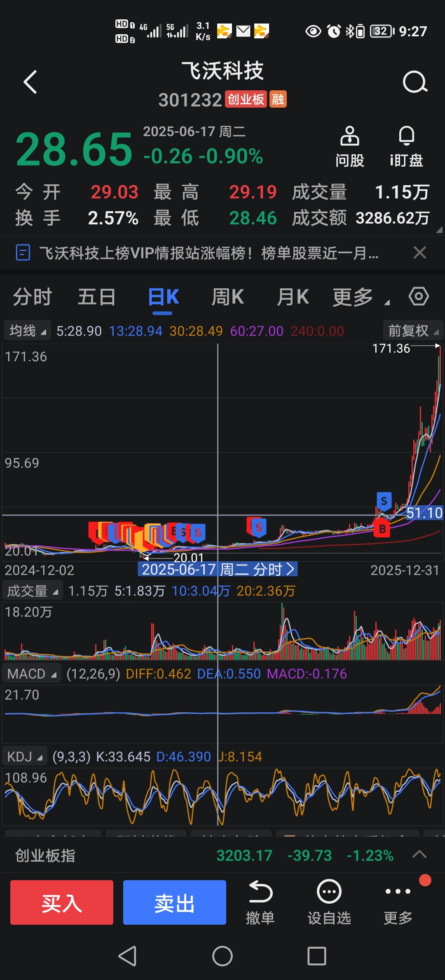Tap the volume chart panel
This screenshot has width=445, height=980.
tap(222, 631)
